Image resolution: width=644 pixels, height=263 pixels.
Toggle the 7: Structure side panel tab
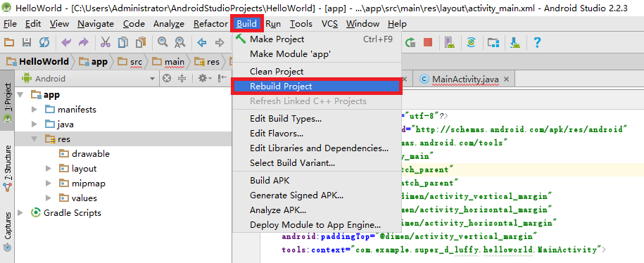tap(7, 169)
